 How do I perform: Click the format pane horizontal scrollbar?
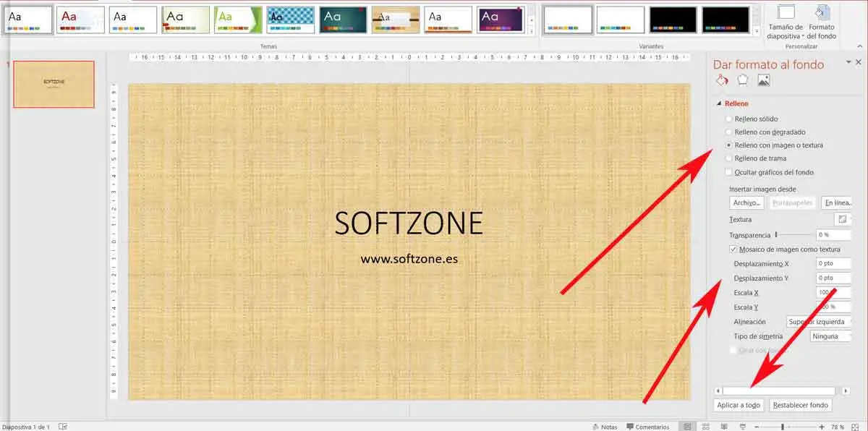click(778, 391)
